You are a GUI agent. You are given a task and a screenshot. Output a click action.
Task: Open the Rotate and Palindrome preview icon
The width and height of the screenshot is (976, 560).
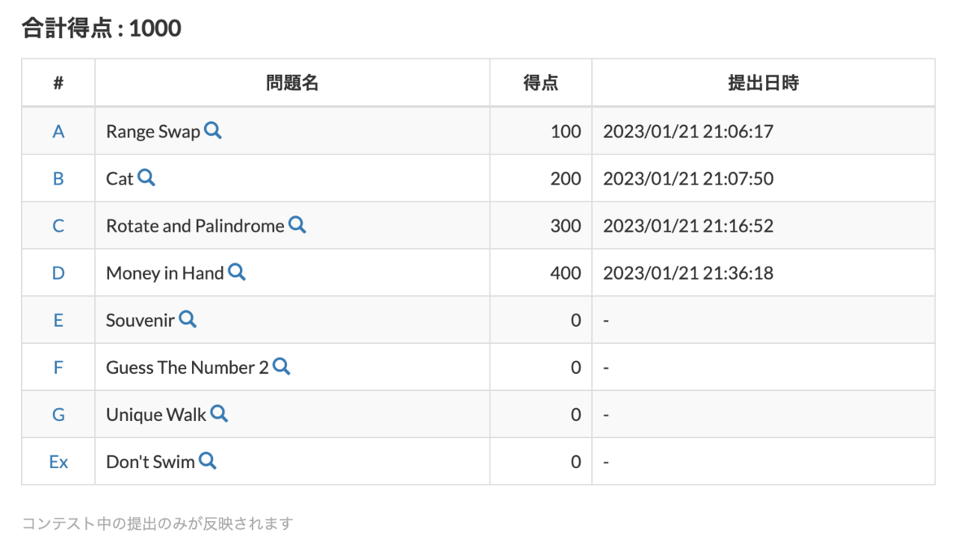(x=298, y=225)
